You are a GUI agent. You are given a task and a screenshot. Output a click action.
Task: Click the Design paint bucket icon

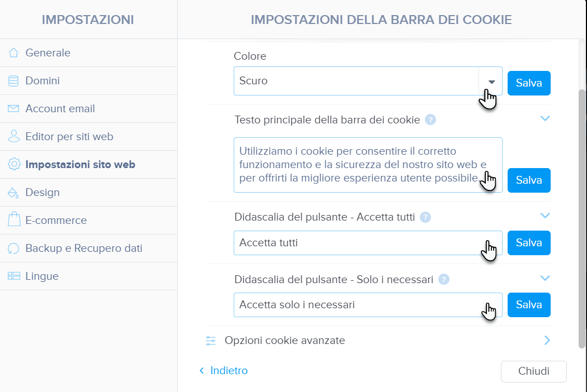pyautogui.click(x=13, y=193)
